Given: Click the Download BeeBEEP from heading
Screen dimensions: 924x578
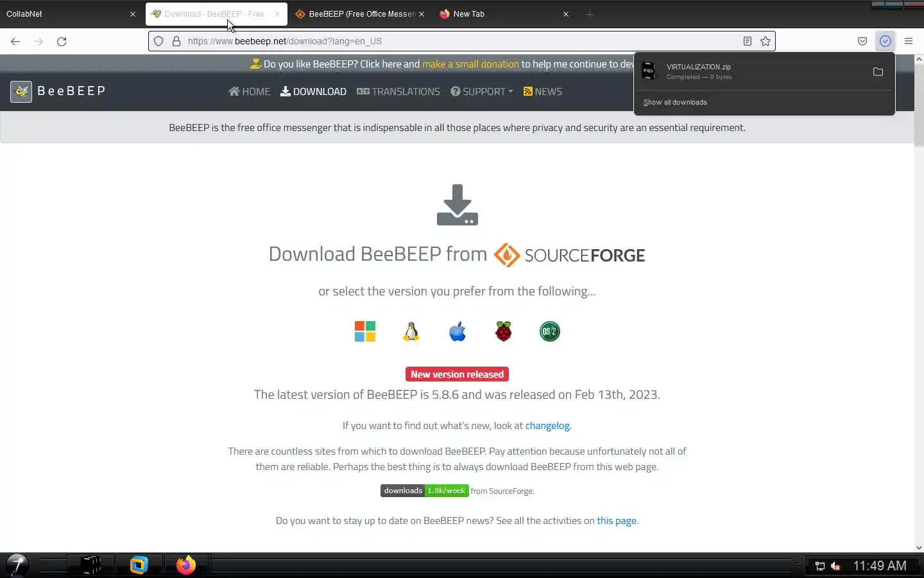Looking at the screenshot, I should [378, 254].
